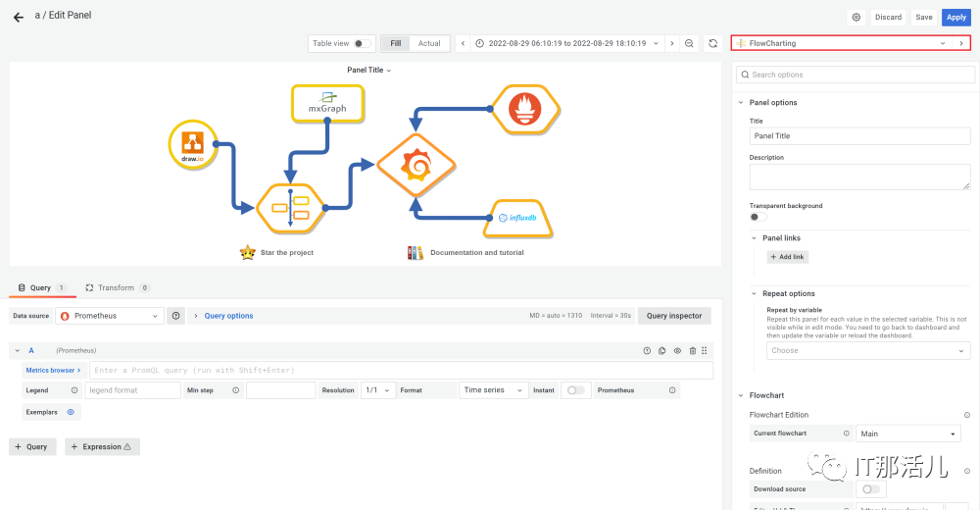Screen dimensions: 980x510
Task: Collapse the options pane with right arrow
Action: [961, 43]
